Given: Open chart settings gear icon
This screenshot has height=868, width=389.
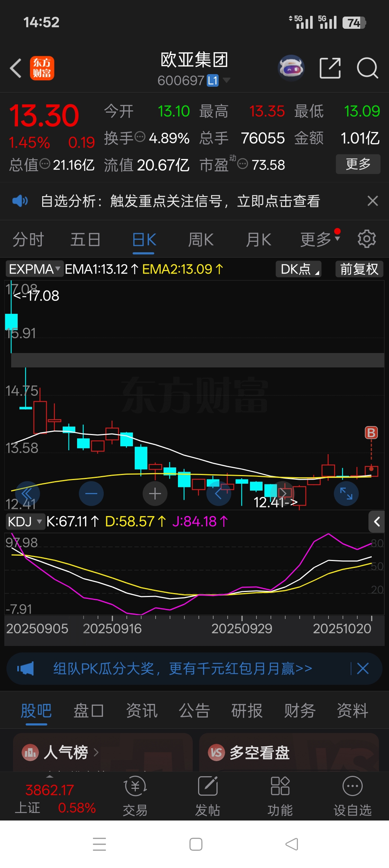Looking at the screenshot, I should 367,239.
